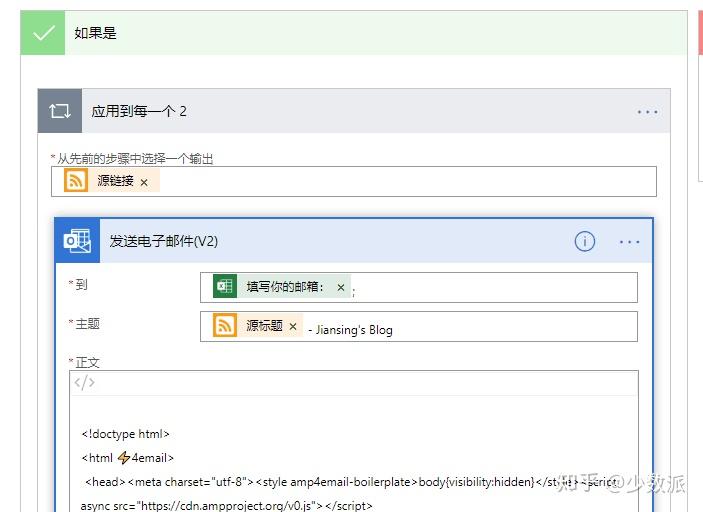Click the '<html ⚡4email>' line
Image resolution: width=703 pixels, height=512 pixels.
coord(128,458)
